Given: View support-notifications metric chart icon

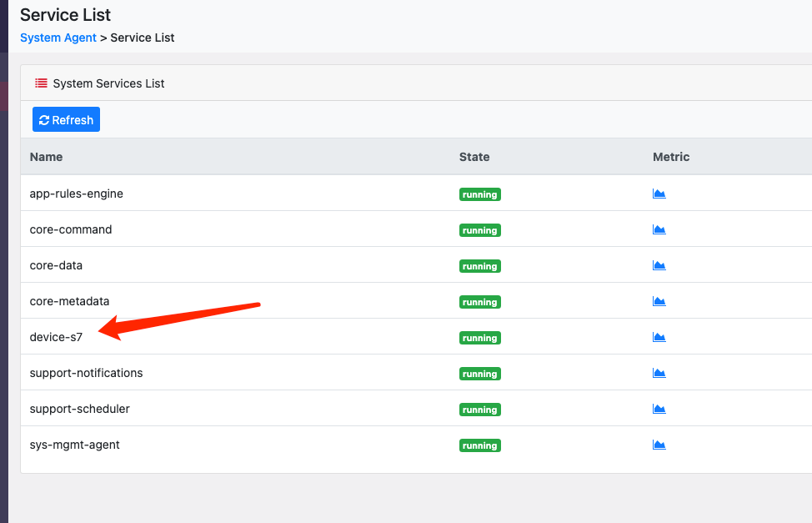Looking at the screenshot, I should click(x=659, y=373).
